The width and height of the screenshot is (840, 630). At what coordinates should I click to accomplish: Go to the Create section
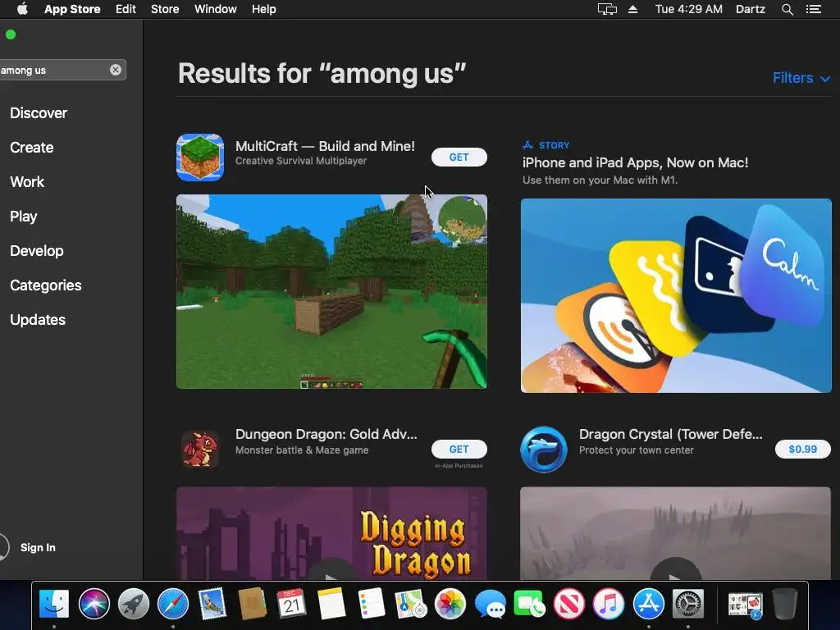pyautogui.click(x=32, y=148)
